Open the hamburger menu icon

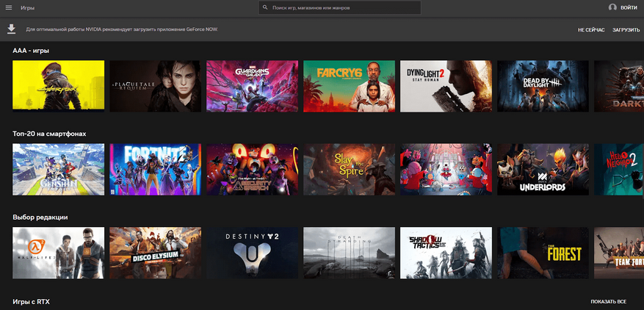pyautogui.click(x=9, y=8)
